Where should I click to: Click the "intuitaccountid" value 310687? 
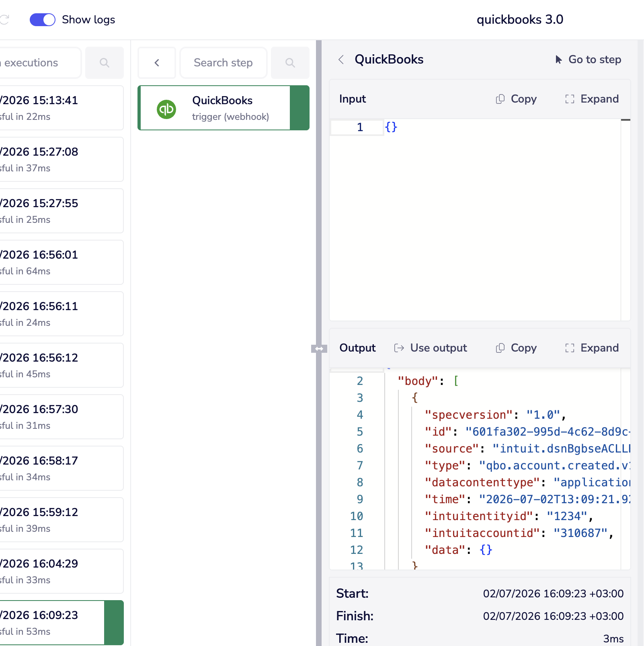coord(580,533)
